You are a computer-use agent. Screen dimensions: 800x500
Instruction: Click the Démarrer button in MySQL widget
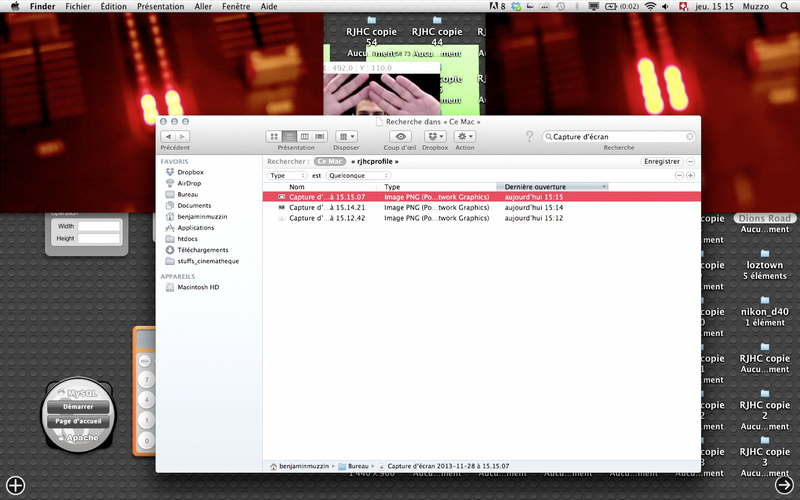(x=78, y=407)
